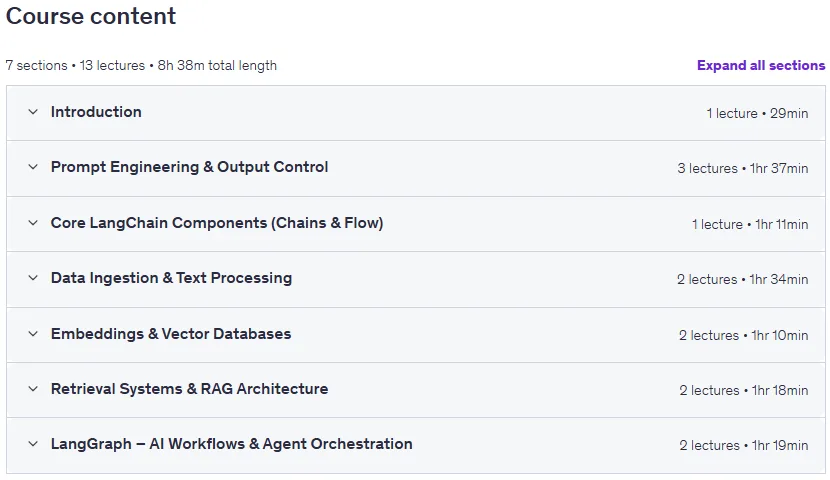Screen dimensions: 830x480
Task: Click the 2 lectures • 1hr 34min label
Action: pyautogui.click(x=742, y=279)
